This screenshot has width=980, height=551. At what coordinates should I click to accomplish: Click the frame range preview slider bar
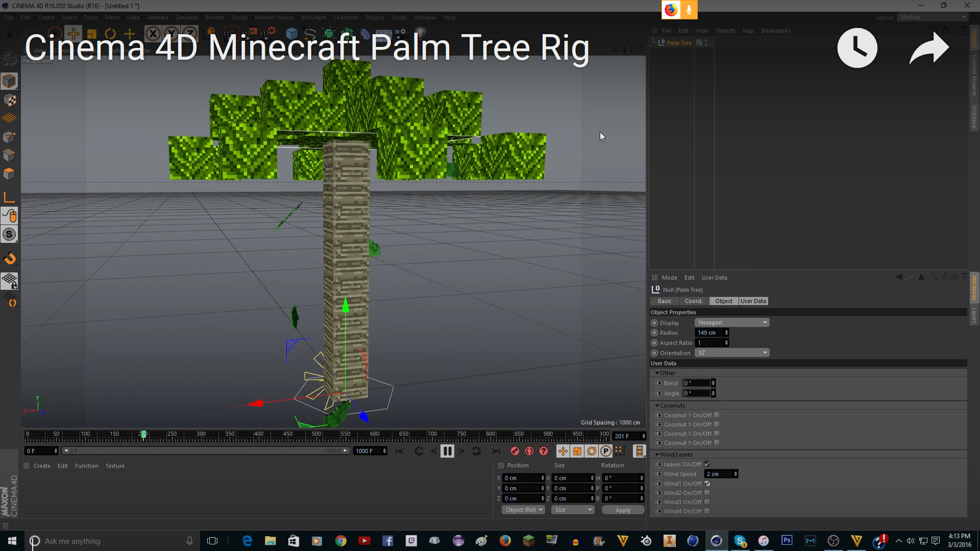point(206,450)
